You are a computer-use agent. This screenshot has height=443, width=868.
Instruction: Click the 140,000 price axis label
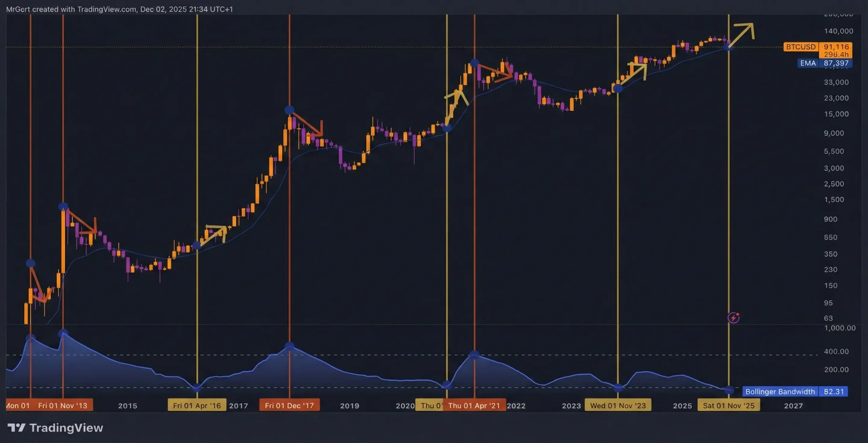[838, 31]
